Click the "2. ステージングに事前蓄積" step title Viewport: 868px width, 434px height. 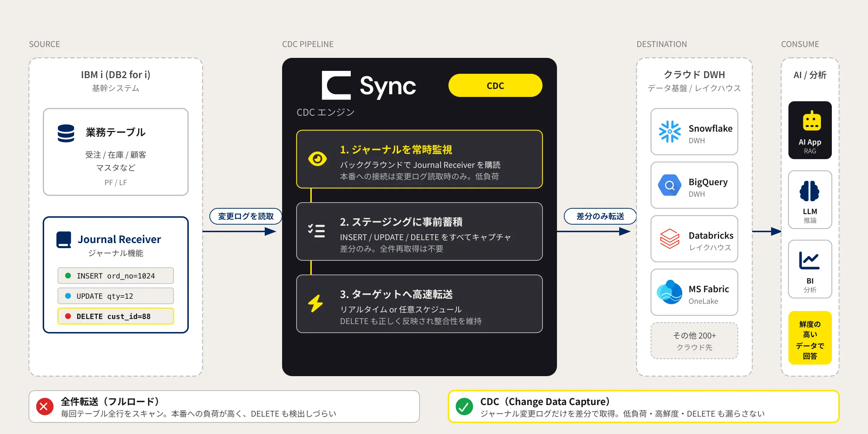[x=401, y=222]
